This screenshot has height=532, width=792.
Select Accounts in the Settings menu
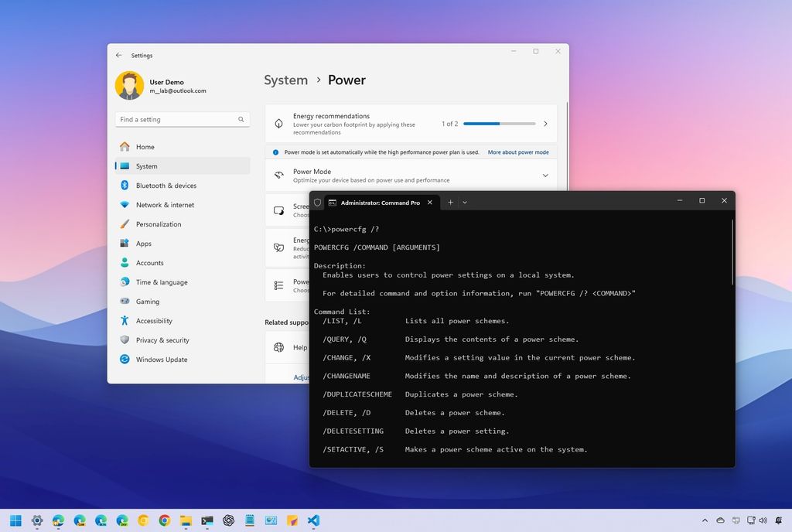tap(156, 263)
